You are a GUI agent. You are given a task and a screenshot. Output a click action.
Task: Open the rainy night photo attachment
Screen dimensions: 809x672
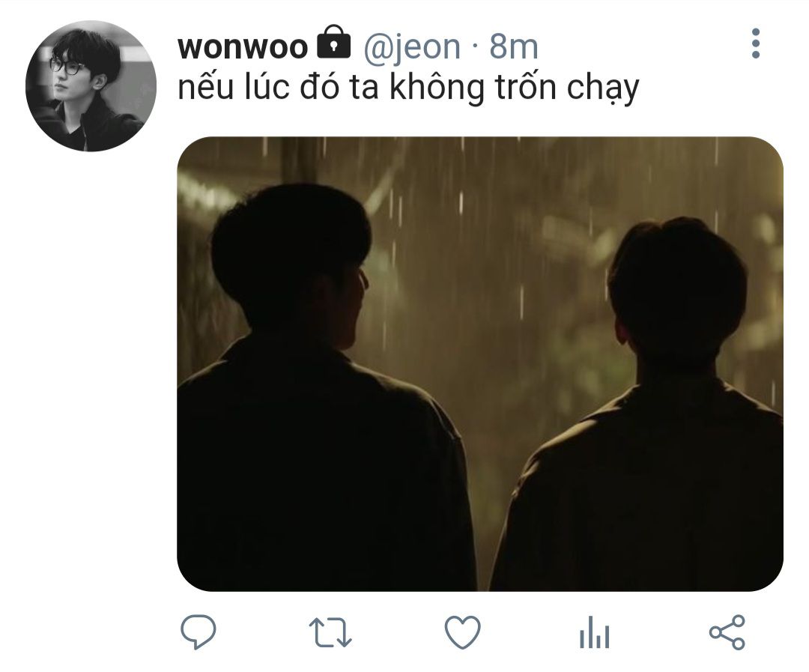point(480,364)
